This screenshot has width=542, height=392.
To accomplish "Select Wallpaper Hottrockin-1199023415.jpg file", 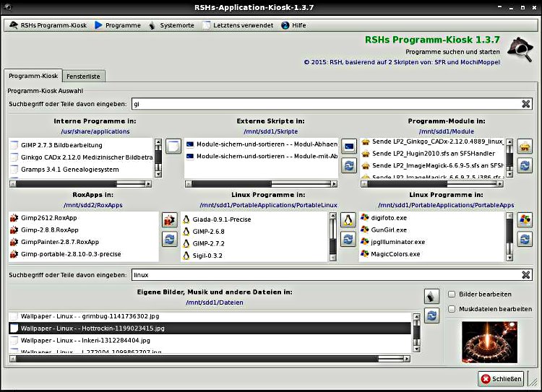I will coord(210,328).
